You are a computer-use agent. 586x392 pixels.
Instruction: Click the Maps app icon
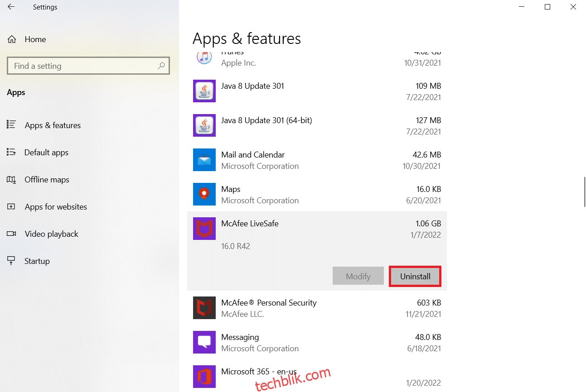pyautogui.click(x=204, y=194)
